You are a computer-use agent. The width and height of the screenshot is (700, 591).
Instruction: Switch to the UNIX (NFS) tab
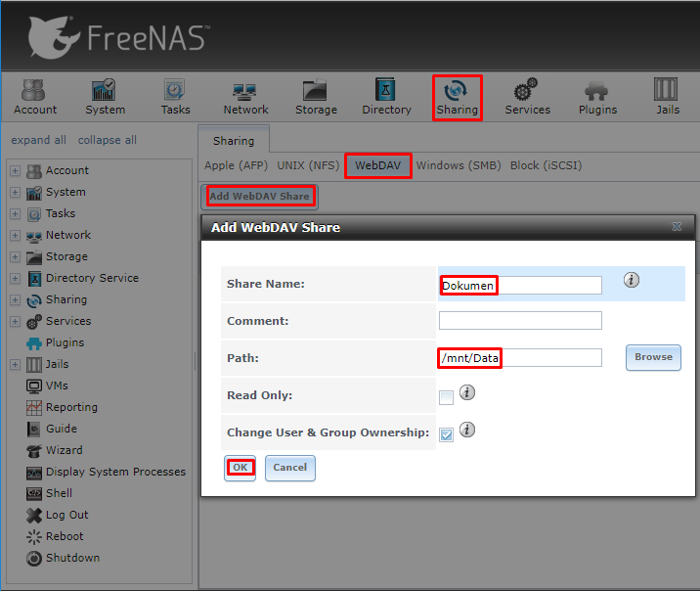308,165
